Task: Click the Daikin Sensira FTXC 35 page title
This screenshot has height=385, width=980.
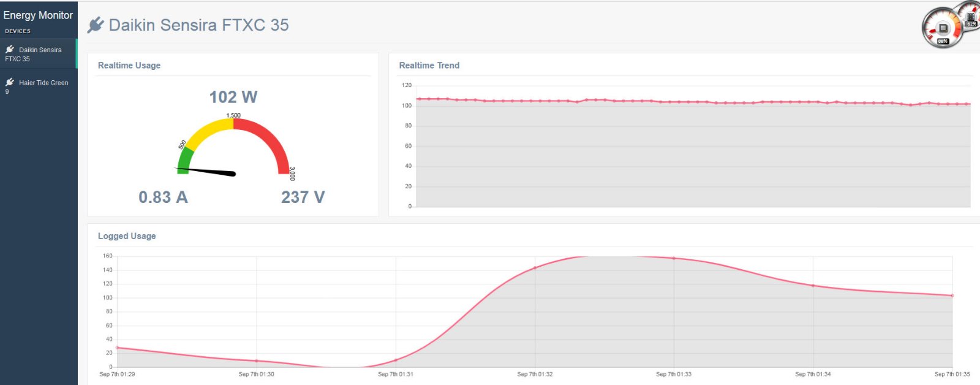Action: pos(198,25)
